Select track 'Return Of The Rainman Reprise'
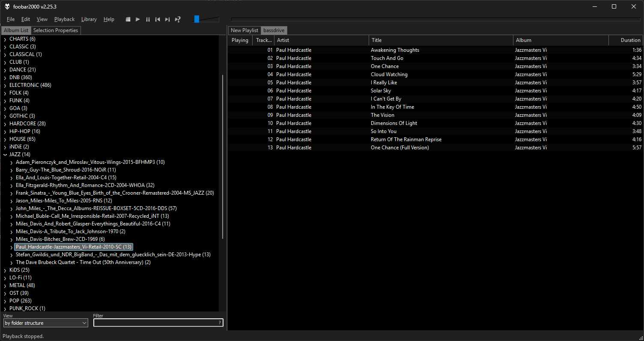Viewport: 644px width, 341px height. point(406,139)
